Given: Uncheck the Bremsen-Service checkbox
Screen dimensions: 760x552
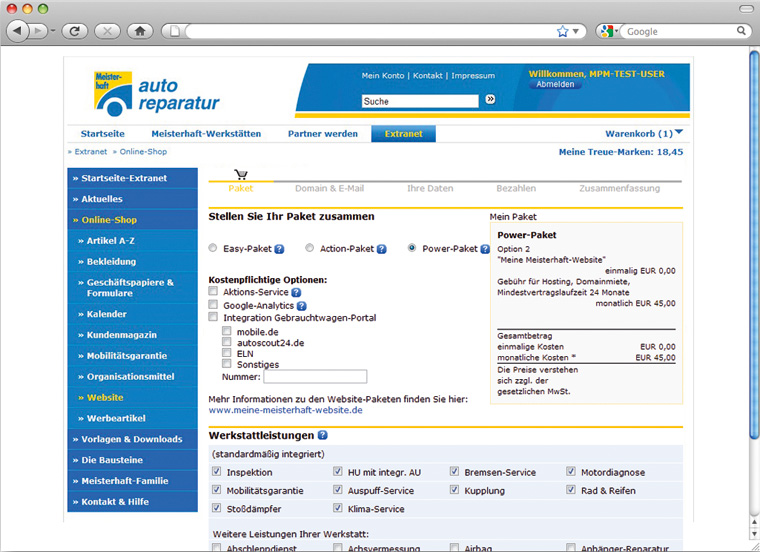Looking at the screenshot, I should [x=455, y=472].
